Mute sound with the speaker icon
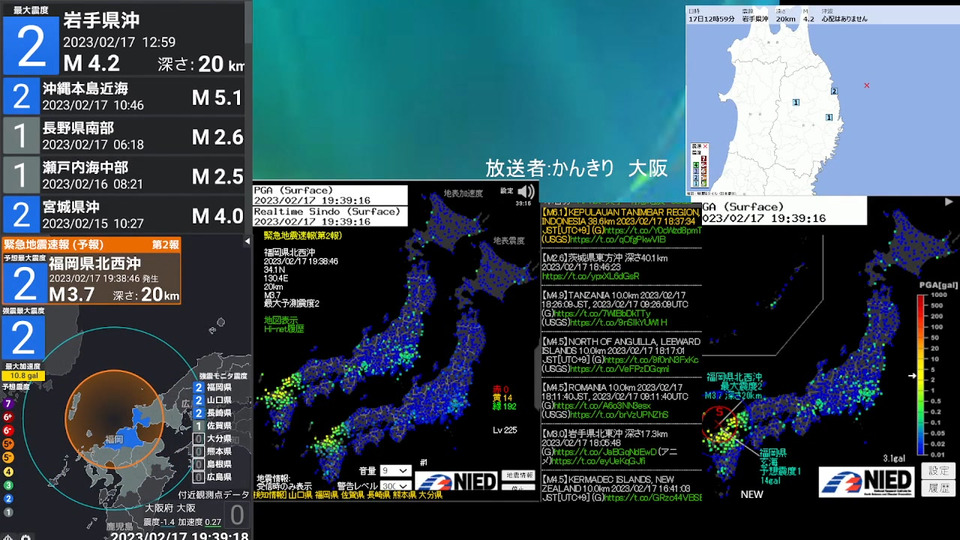The height and width of the screenshot is (540, 960). 525,192
